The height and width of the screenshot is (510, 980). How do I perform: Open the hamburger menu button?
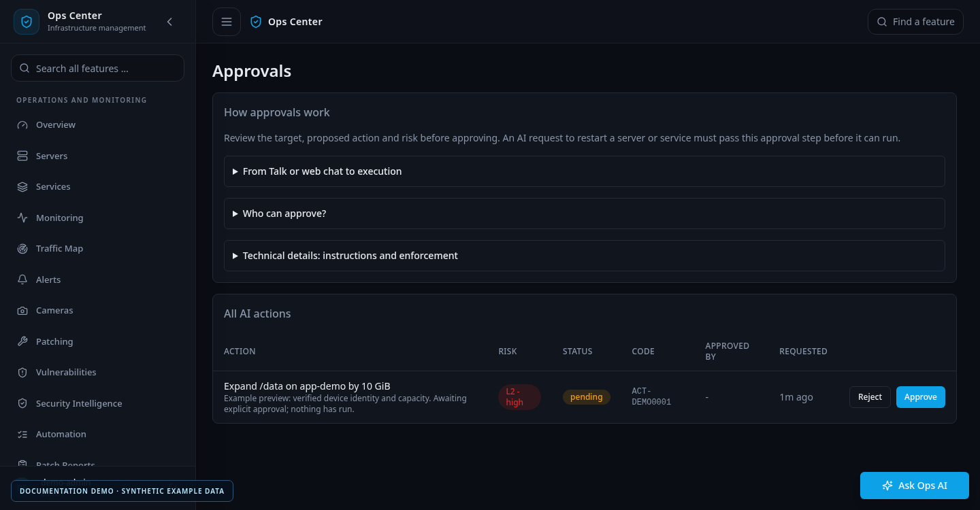click(227, 22)
